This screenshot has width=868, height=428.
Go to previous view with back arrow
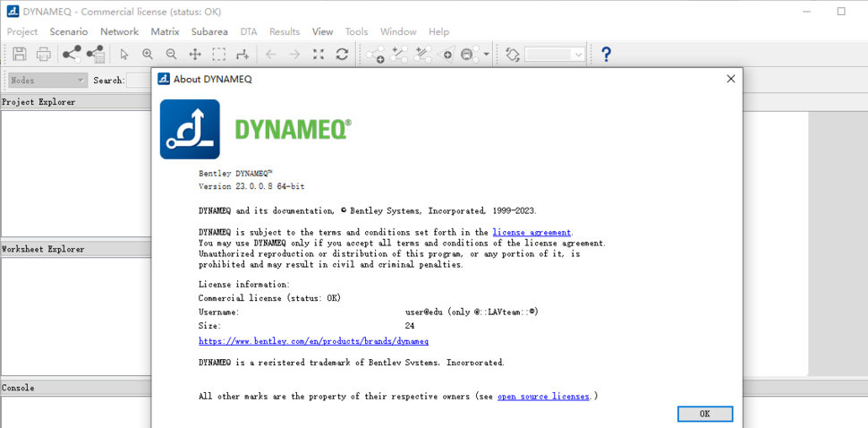pyautogui.click(x=271, y=55)
